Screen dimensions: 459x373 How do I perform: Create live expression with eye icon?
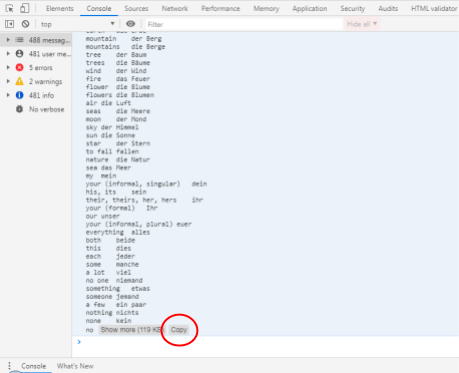[x=131, y=24]
